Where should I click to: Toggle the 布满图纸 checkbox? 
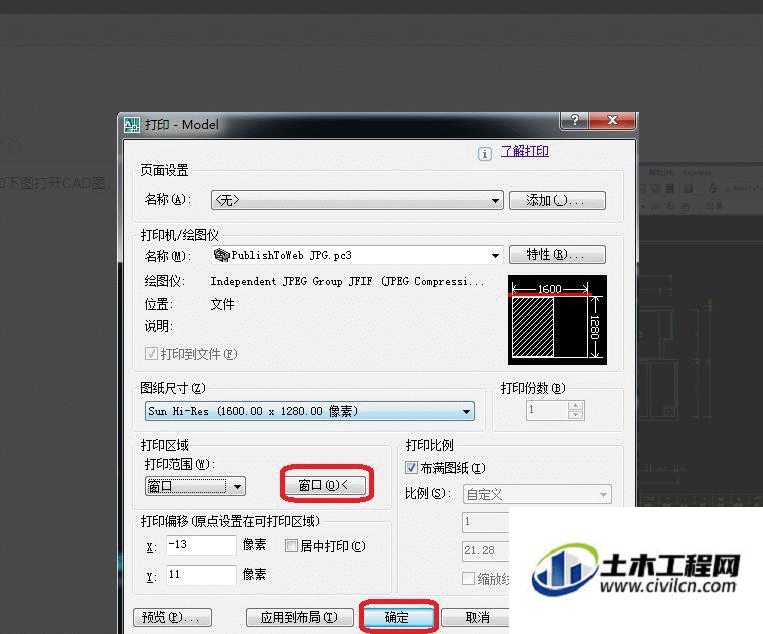(411, 468)
